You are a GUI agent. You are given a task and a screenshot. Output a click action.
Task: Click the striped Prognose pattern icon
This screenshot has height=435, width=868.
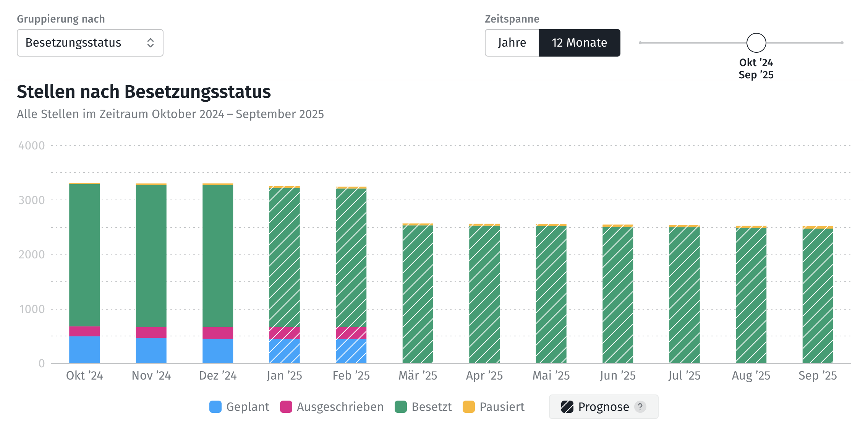pos(567,407)
